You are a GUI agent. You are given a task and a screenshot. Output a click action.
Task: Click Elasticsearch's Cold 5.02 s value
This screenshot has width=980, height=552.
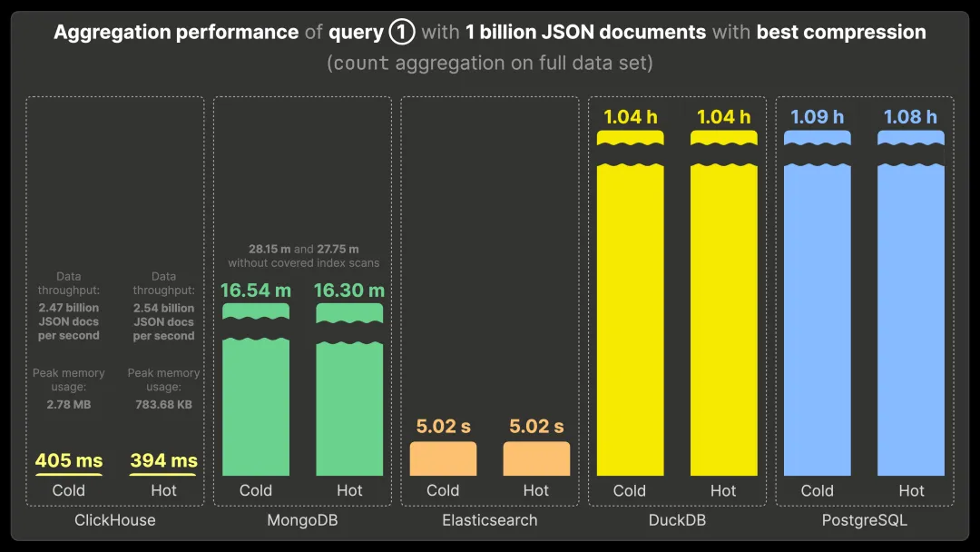click(443, 427)
